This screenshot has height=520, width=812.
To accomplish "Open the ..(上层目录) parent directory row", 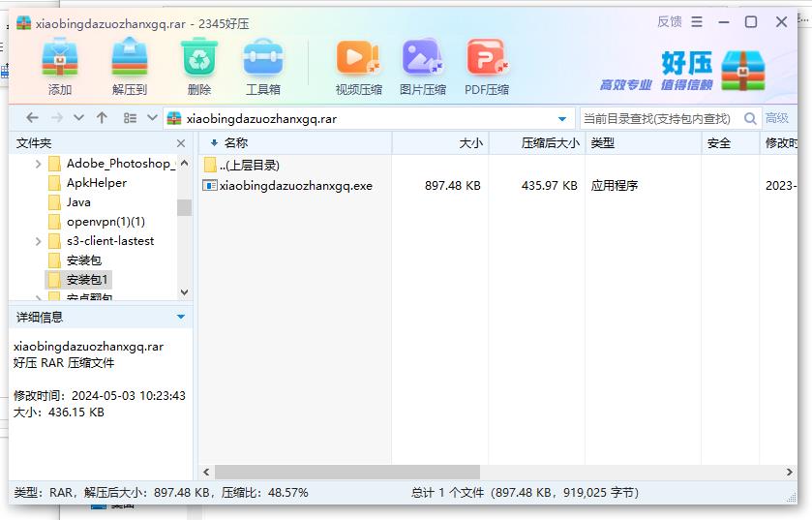I will (x=242, y=166).
